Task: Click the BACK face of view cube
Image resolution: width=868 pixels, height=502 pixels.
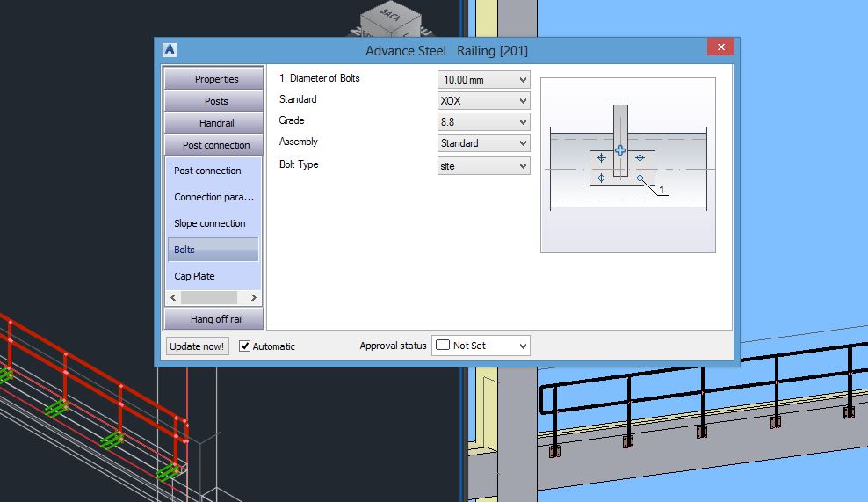Action: pos(391,17)
